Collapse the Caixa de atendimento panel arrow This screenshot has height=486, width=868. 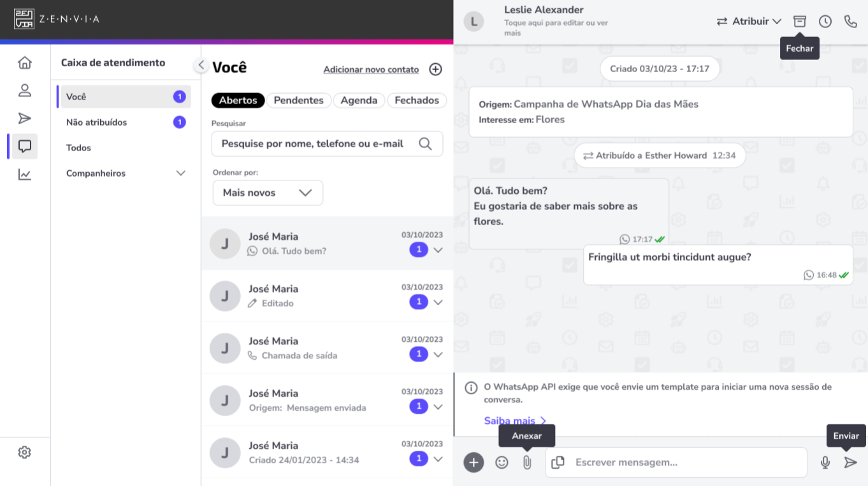pyautogui.click(x=201, y=64)
